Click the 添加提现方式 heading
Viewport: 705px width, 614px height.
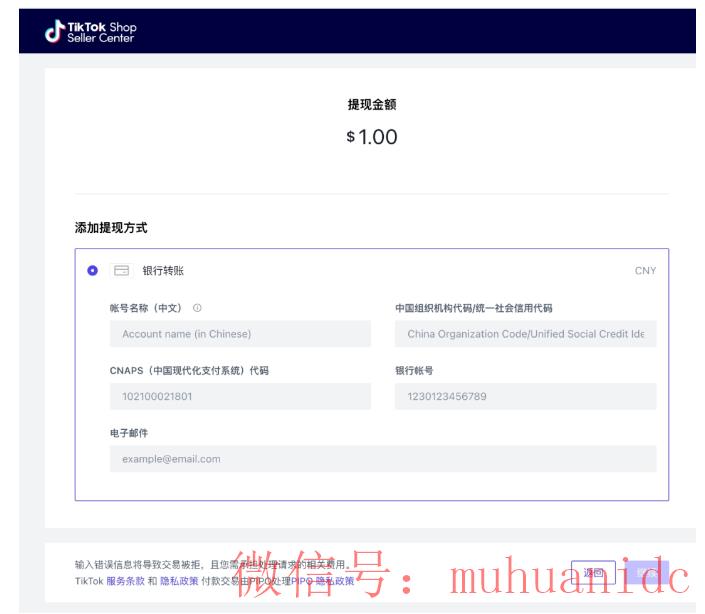[111, 228]
